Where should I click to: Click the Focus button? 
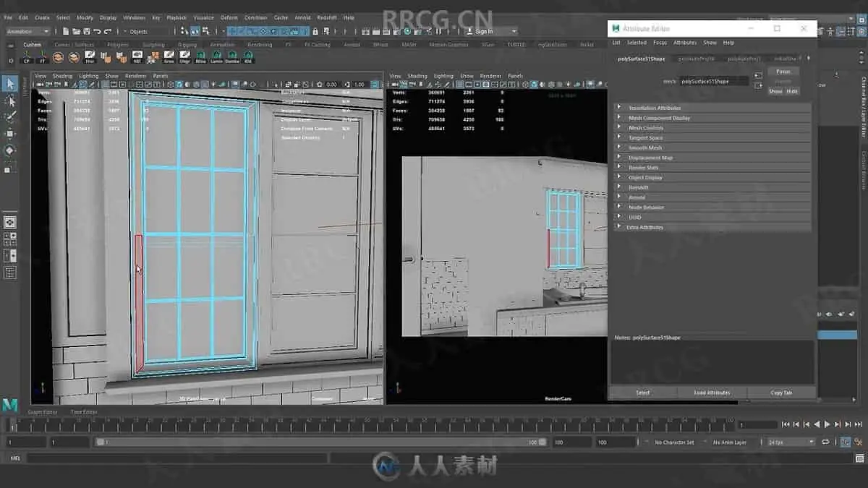point(783,72)
